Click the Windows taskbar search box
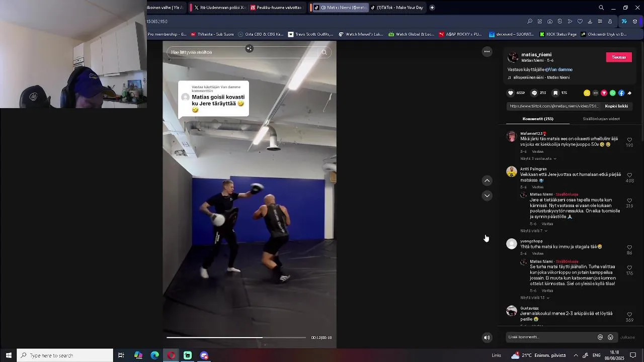The width and height of the screenshot is (644, 362). pos(65,355)
